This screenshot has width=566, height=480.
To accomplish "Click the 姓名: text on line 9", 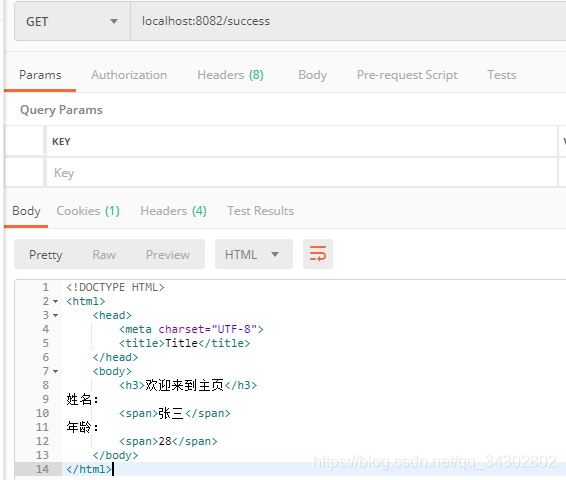I will 82,400.
